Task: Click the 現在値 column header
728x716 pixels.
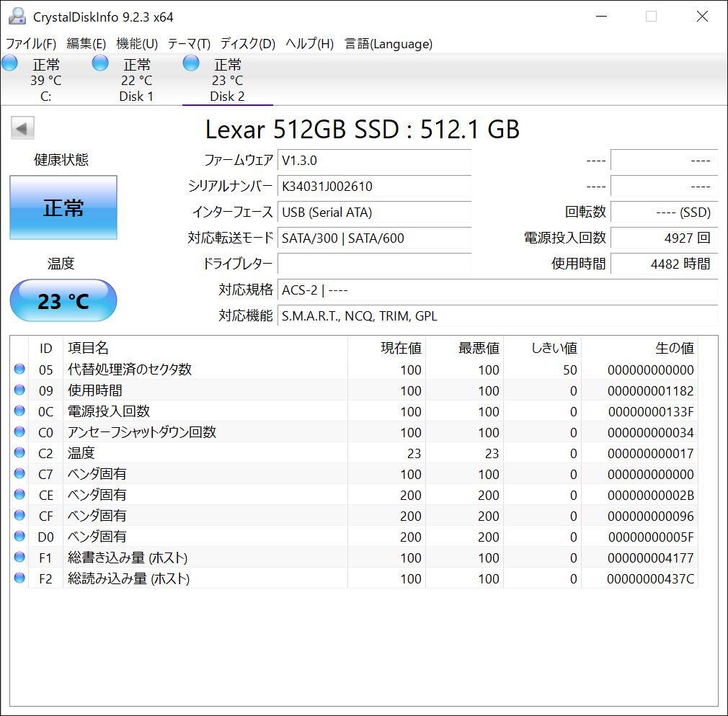Action: tap(386, 348)
